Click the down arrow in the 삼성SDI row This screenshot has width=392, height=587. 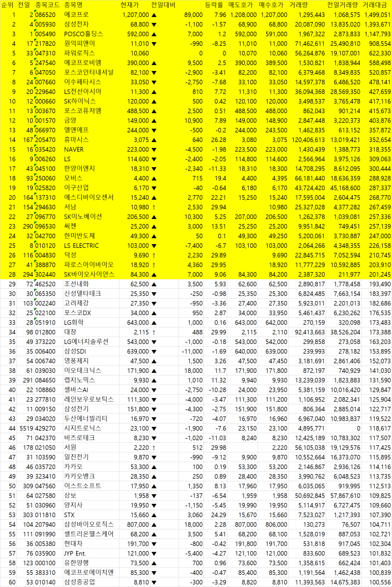point(154,352)
